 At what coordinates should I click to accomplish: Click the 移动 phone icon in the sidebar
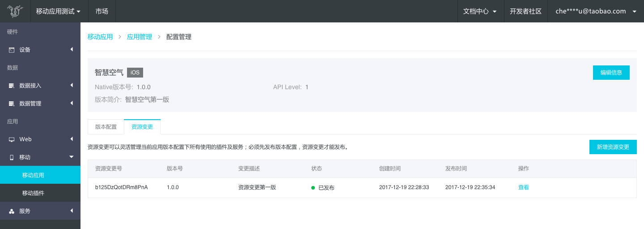(x=12, y=157)
